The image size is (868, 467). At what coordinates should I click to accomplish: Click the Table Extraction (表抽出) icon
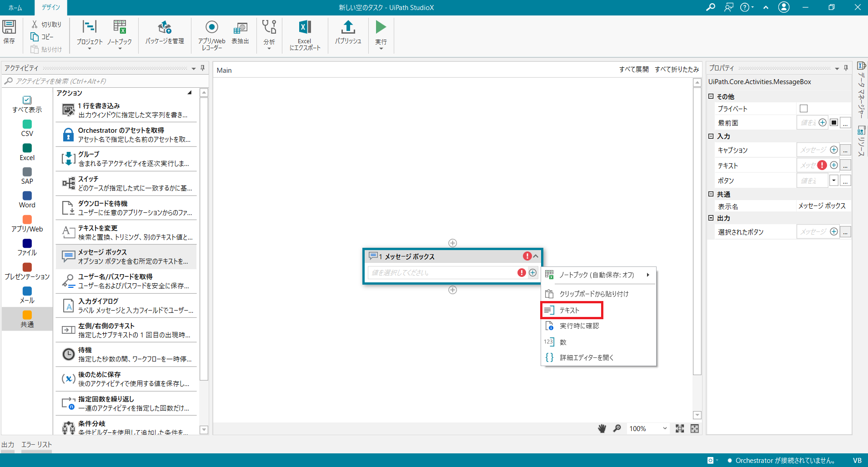point(240,28)
